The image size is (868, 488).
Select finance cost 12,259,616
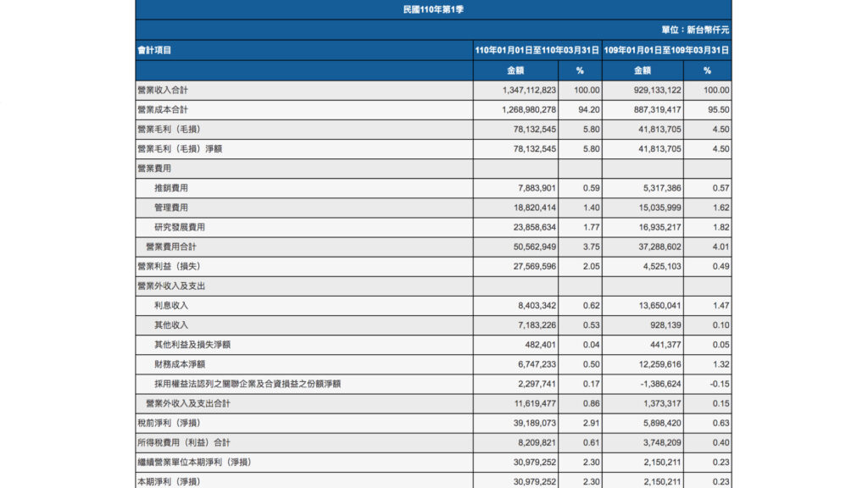pyautogui.click(x=659, y=364)
